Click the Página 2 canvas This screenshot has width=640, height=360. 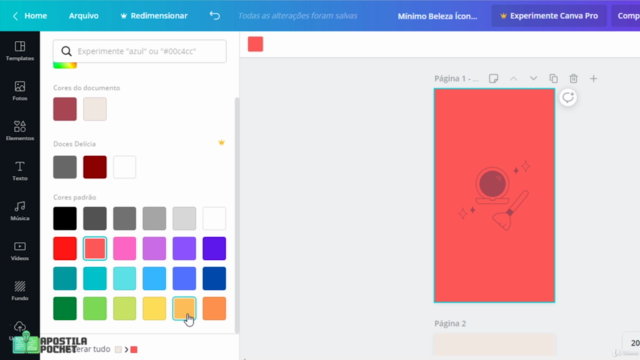pyautogui.click(x=494, y=345)
